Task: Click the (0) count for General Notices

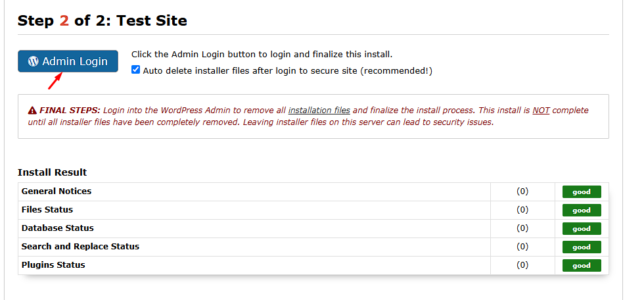Action: (x=522, y=191)
